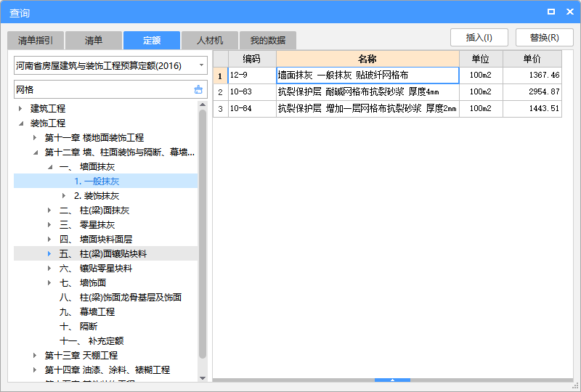Click the 替换(R) button
This screenshot has width=581, height=392.
point(544,38)
